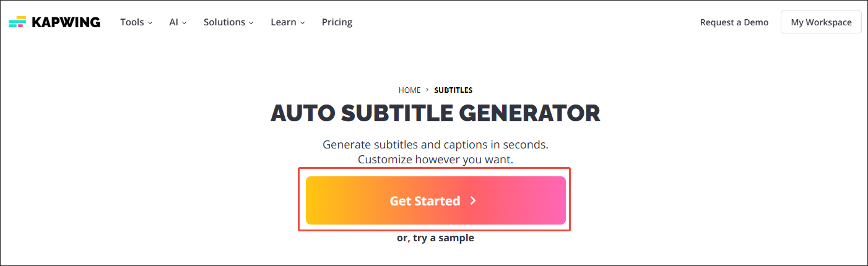Click the arrow icon inside Get Started
868x266 pixels.
(x=473, y=201)
